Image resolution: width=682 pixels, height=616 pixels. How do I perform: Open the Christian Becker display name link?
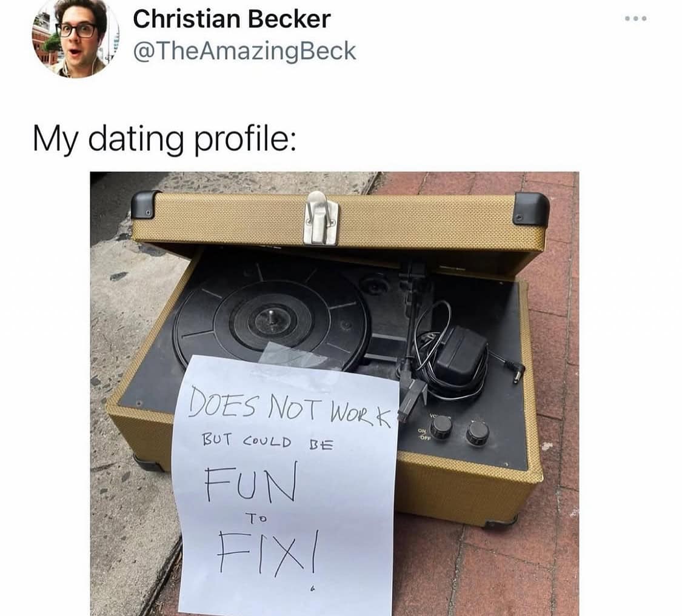coord(232,19)
